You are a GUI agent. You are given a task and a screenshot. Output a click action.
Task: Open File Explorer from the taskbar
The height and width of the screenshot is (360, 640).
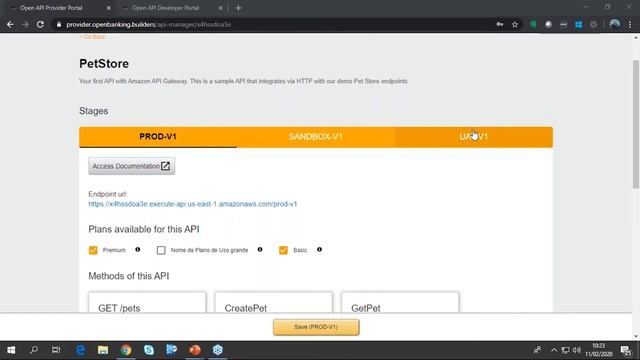(x=103, y=350)
